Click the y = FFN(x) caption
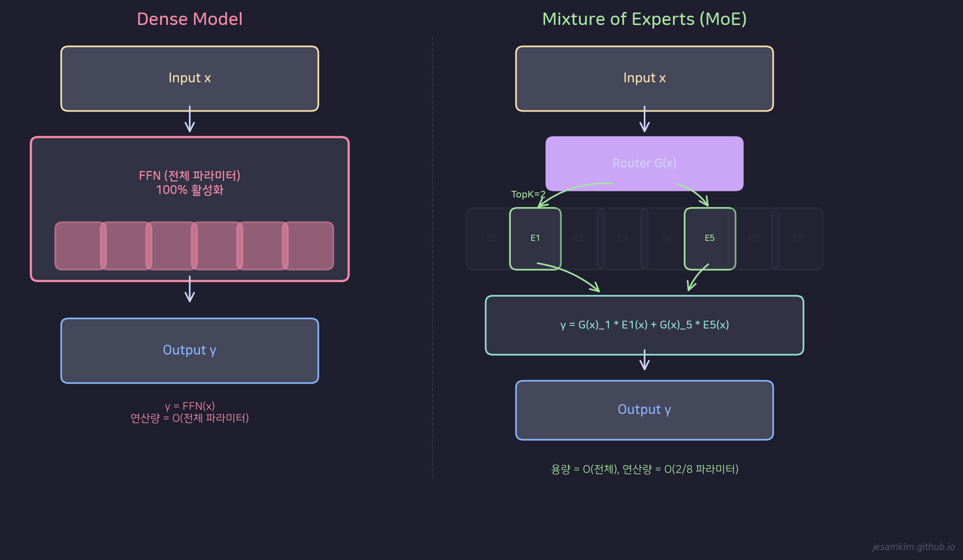Viewport: 963px width, 560px height. 189,406
